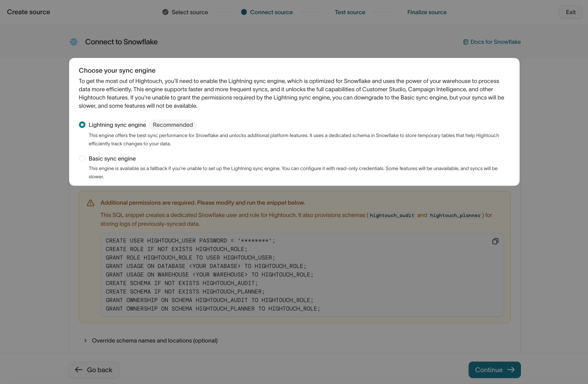Click the Select source checkmark icon
Screen dimensions: 588x384
[165, 12]
